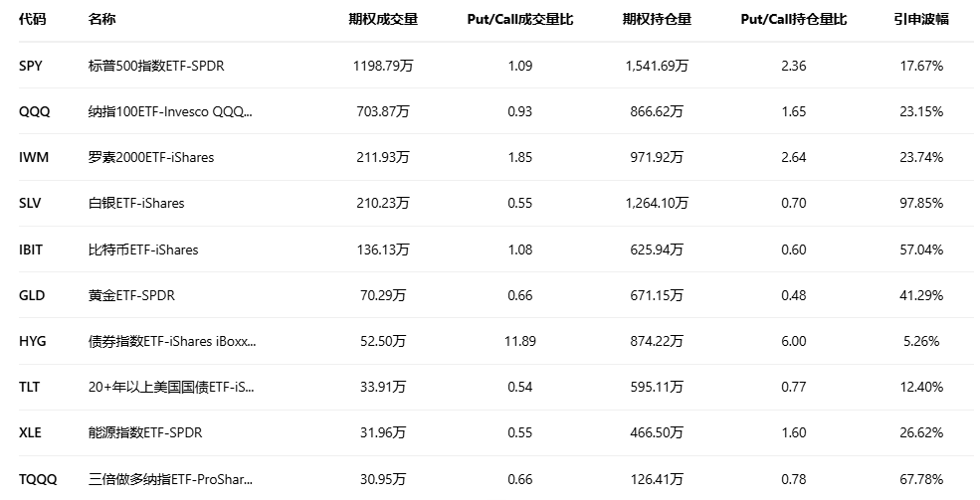Sort by 期权成交量 column header

coord(383,19)
